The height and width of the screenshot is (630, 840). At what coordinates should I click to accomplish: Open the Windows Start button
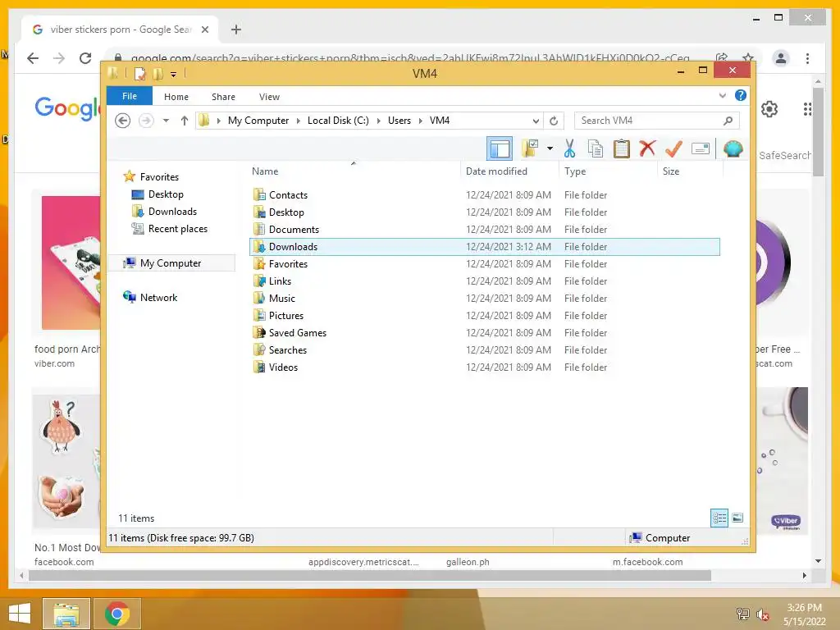click(x=20, y=614)
